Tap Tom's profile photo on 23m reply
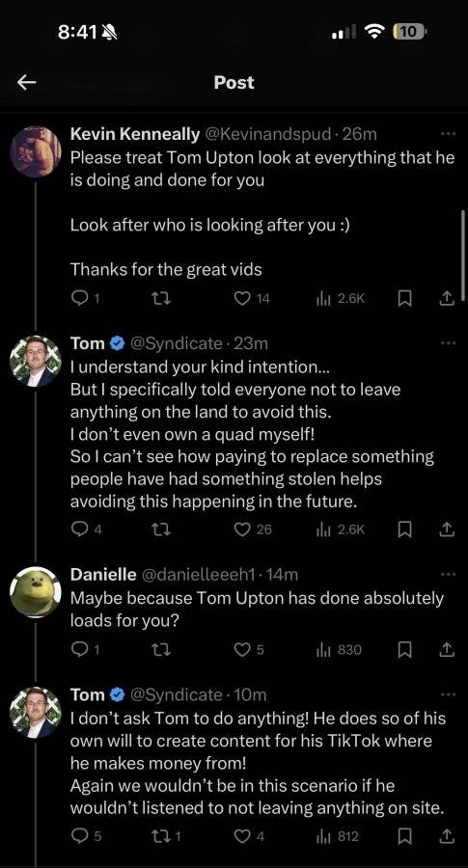 pyautogui.click(x=36, y=361)
